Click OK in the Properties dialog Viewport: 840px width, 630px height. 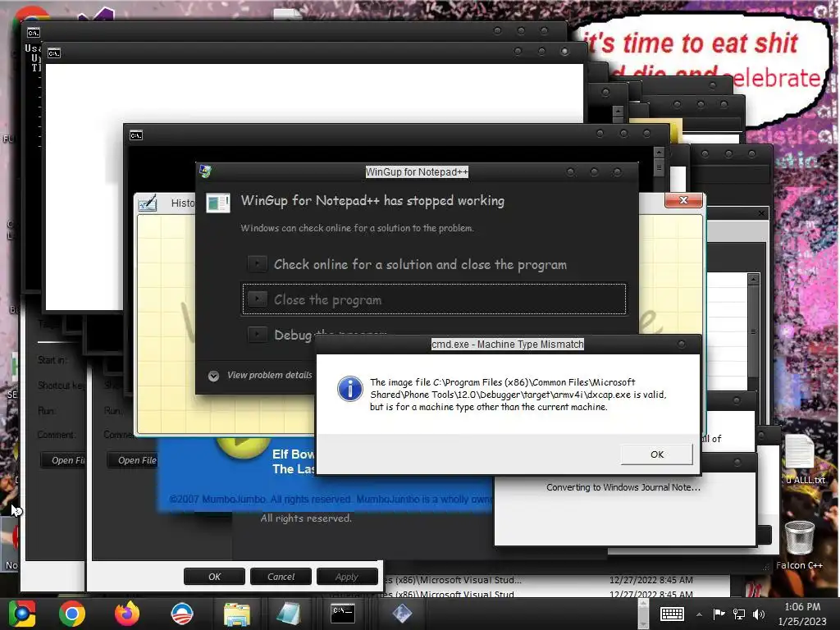pyautogui.click(x=214, y=577)
